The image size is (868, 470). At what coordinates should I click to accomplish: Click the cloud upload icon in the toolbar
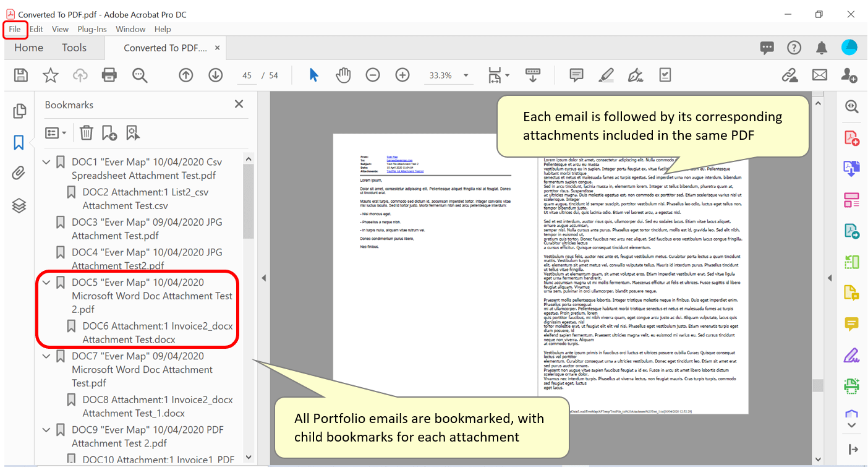coord(80,75)
